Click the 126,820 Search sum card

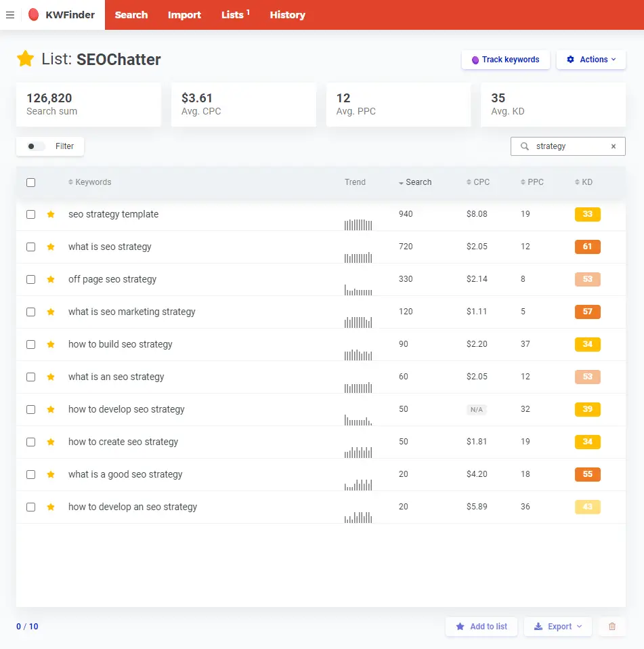click(89, 104)
